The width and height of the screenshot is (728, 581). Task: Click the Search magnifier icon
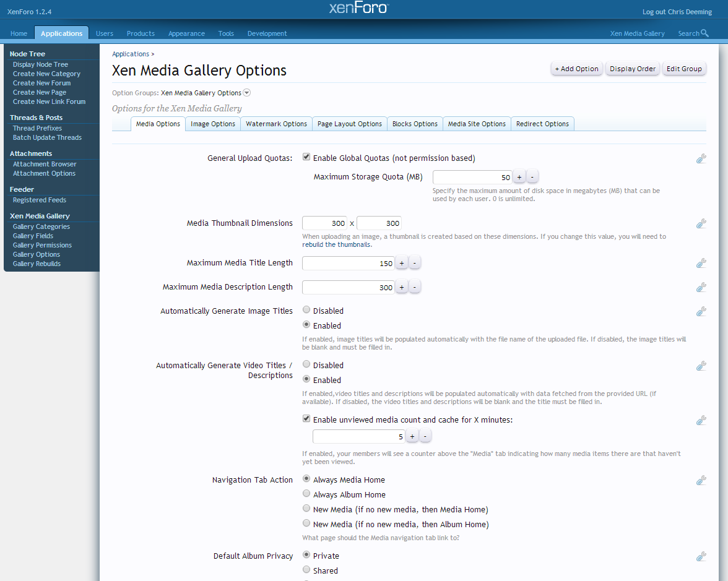[704, 33]
